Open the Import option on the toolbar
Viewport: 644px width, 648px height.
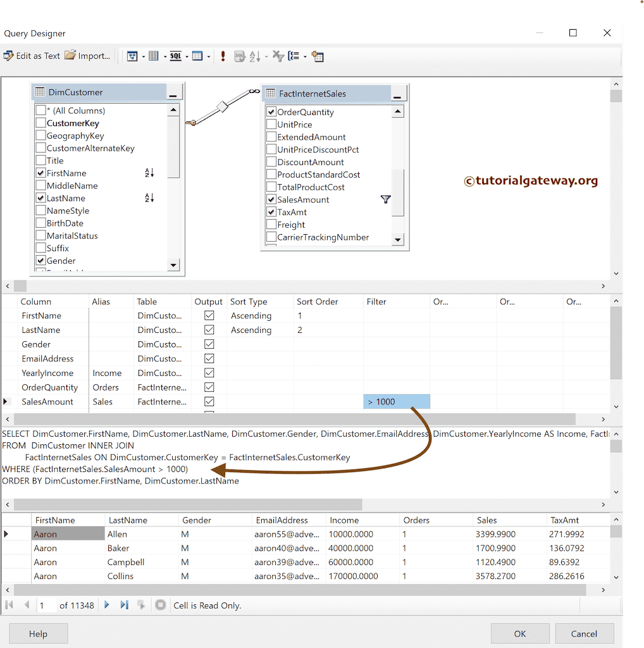pyautogui.click(x=87, y=56)
